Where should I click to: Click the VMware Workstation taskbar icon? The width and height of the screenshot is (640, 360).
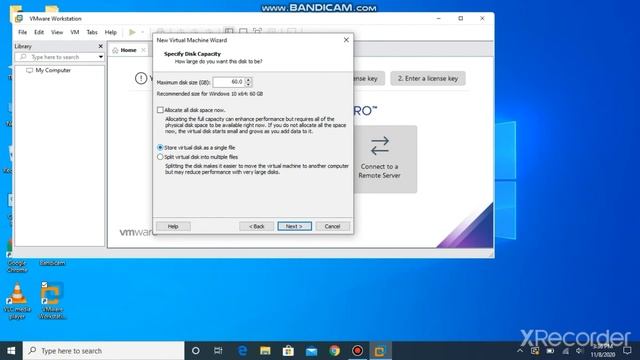[x=380, y=351]
